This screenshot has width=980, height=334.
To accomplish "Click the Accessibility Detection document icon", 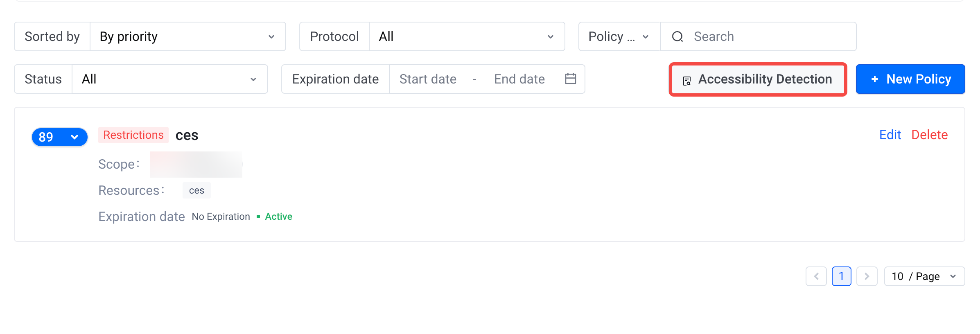I will 687,81.
